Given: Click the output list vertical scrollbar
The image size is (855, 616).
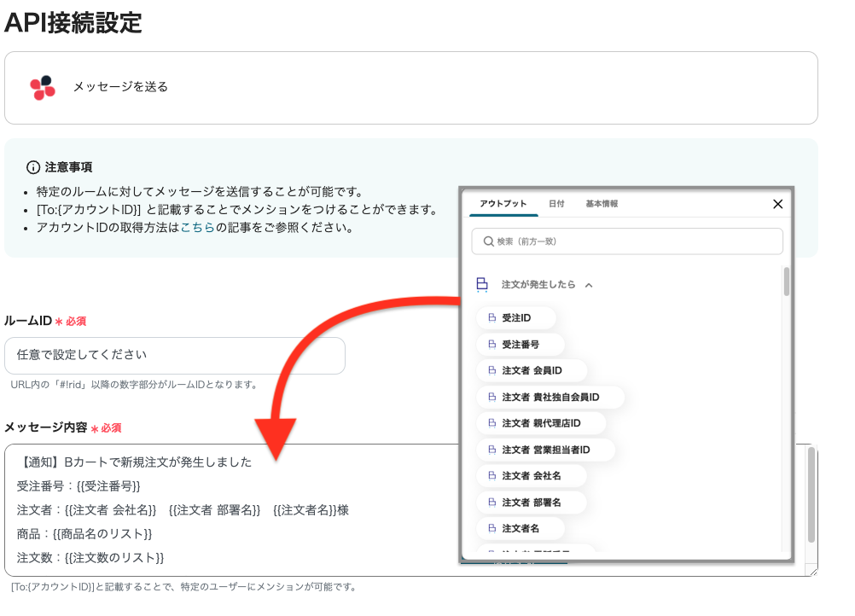Looking at the screenshot, I should 786,282.
